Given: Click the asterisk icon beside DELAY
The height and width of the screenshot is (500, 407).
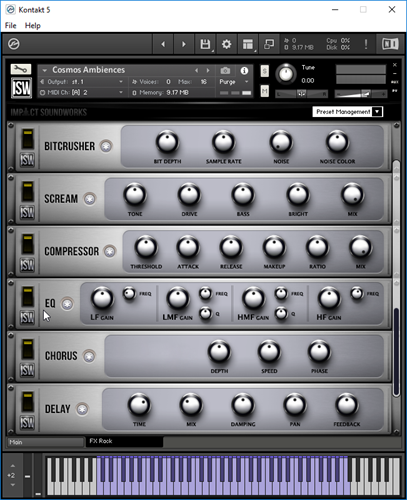Looking at the screenshot, I should (x=82, y=409).
